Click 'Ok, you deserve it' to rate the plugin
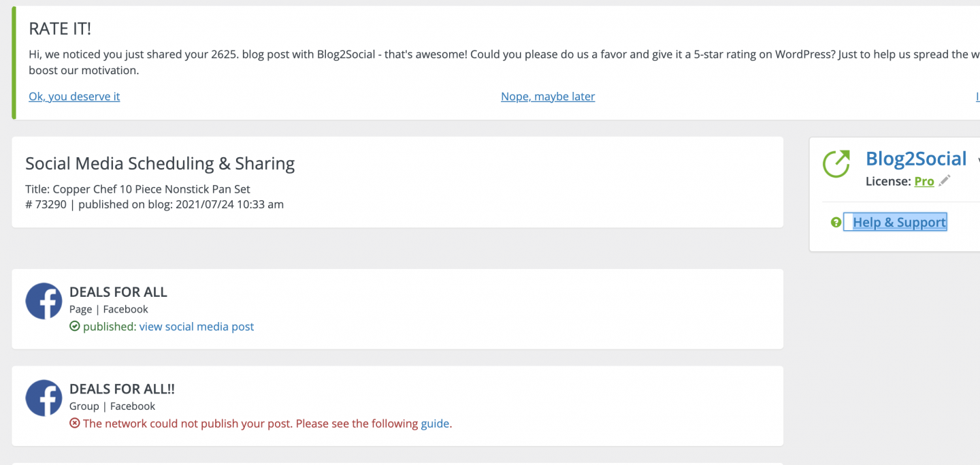The height and width of the screenshot is (465, 980). (x=73, y=96)
